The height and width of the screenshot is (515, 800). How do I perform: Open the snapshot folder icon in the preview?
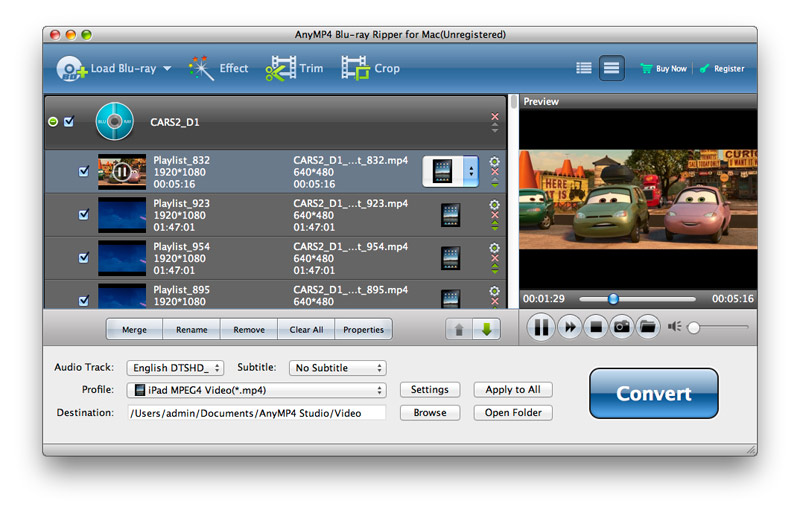(x=648, y=327)
